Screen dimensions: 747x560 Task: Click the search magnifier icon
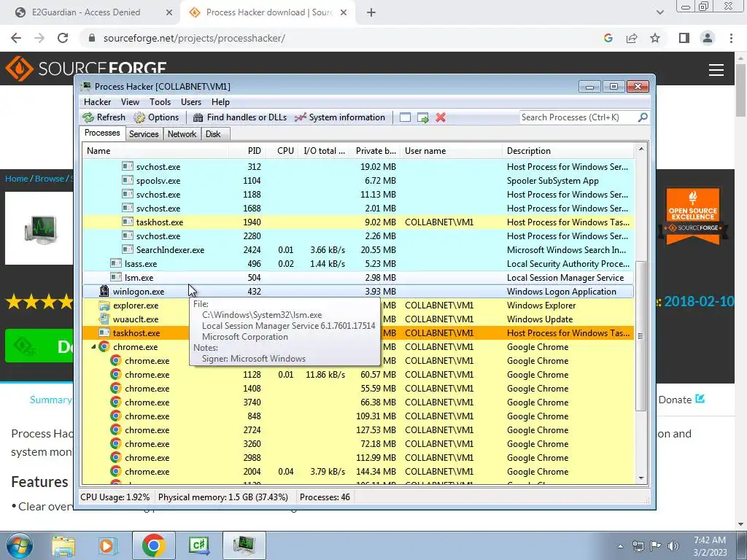[643, 117]
